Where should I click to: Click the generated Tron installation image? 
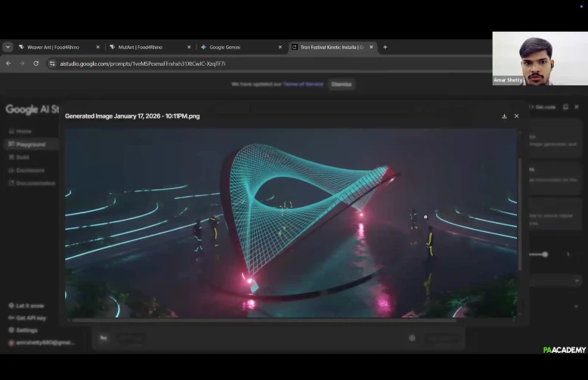(x=291, y=223)
